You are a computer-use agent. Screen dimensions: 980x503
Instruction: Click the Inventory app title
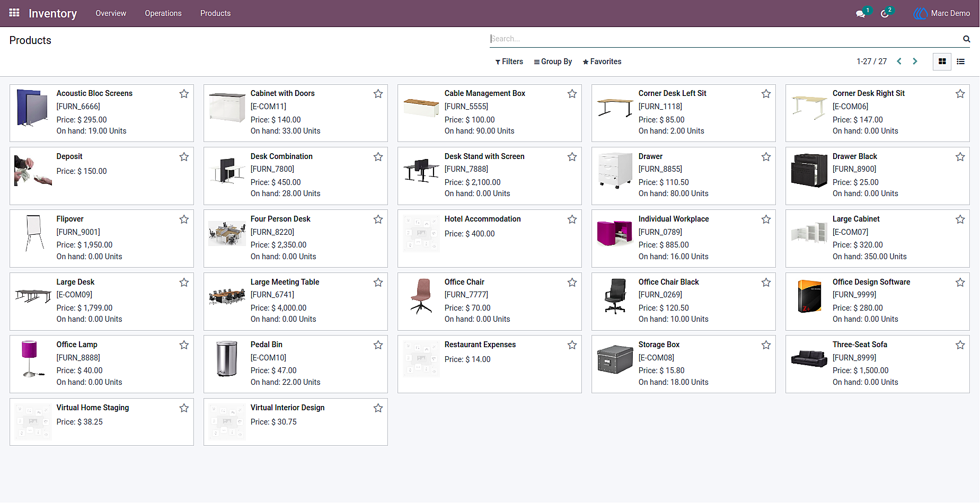pos(52,13)
